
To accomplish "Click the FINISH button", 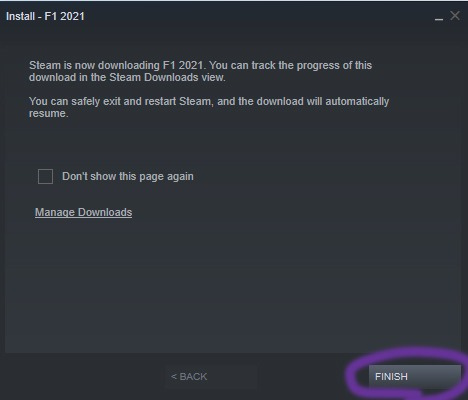I will click(x=415, y=377).
